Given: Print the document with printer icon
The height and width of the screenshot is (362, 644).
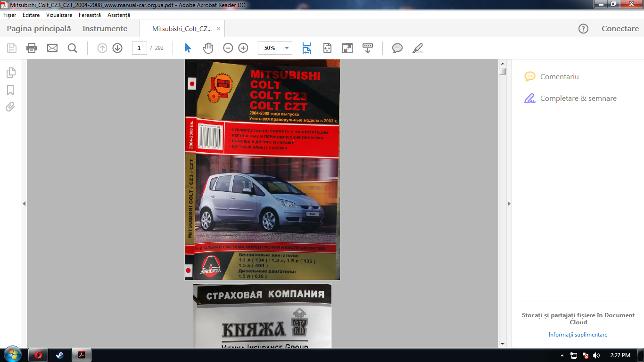Looking at the screenshot, I should click(x=32, y=48).
